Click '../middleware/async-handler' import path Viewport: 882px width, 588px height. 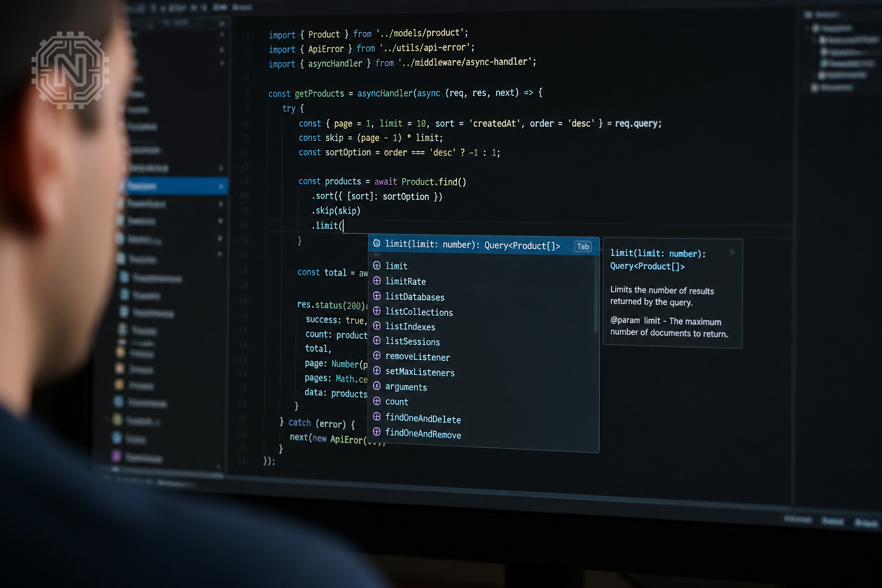(466, 62)
